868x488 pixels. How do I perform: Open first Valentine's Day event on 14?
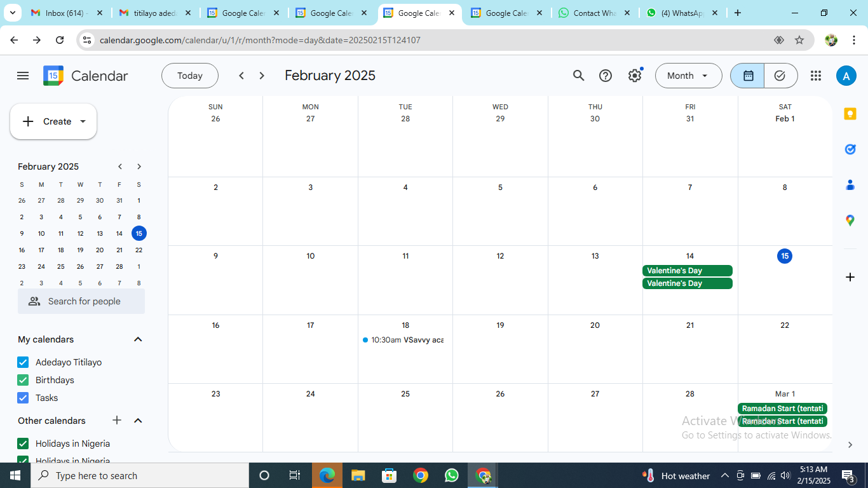(688, 271)
